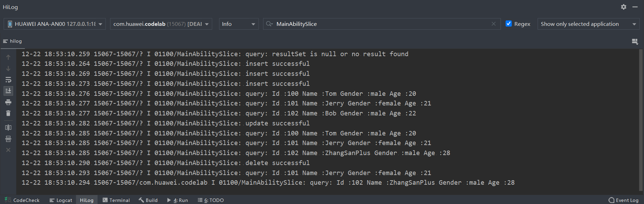Open the Info log level dropdown
Screen dimensions: 644x204
(239, 24)
